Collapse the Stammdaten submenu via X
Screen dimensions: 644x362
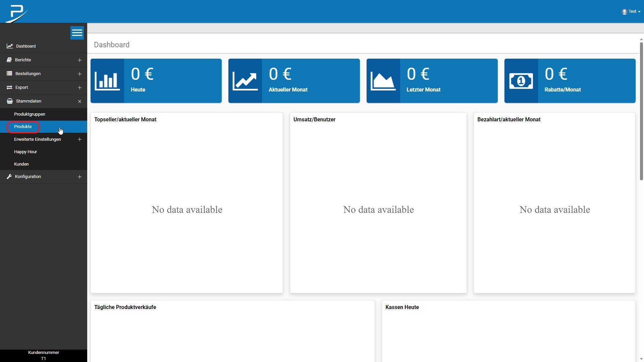click(x=79, y=101)
